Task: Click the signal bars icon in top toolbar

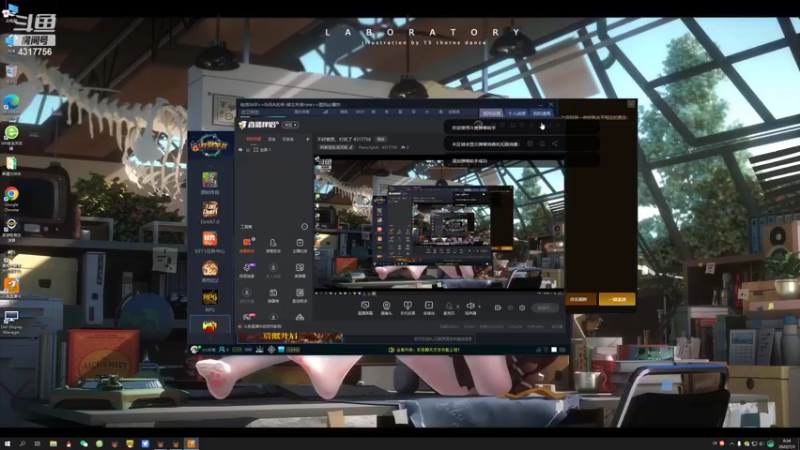Action: [x=326, y=112]
